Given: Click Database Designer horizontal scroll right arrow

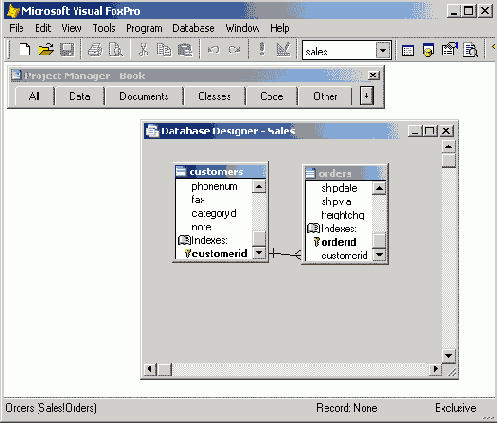Looking at the screenshot, I should point(435,369).
